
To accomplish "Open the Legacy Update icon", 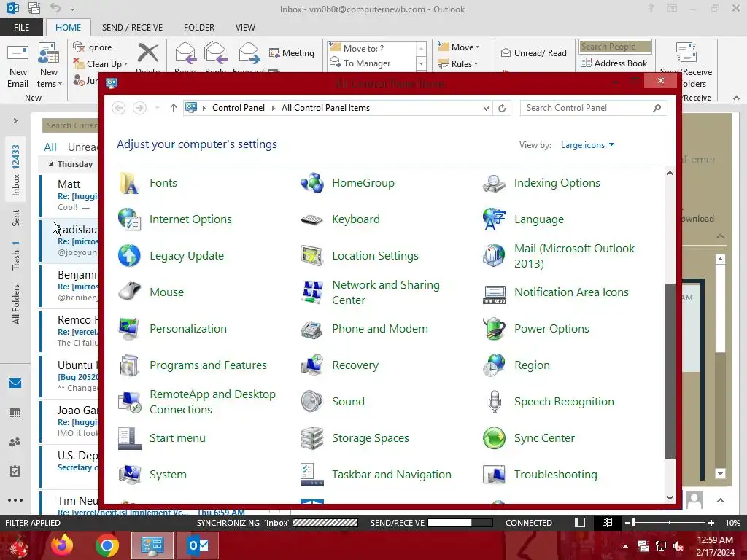I will (x=129, y=256).
